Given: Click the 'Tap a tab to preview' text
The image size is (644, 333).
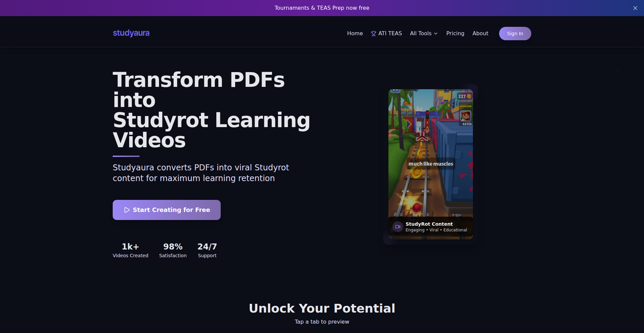Looking at the screenshot, I should click(322, 322).
